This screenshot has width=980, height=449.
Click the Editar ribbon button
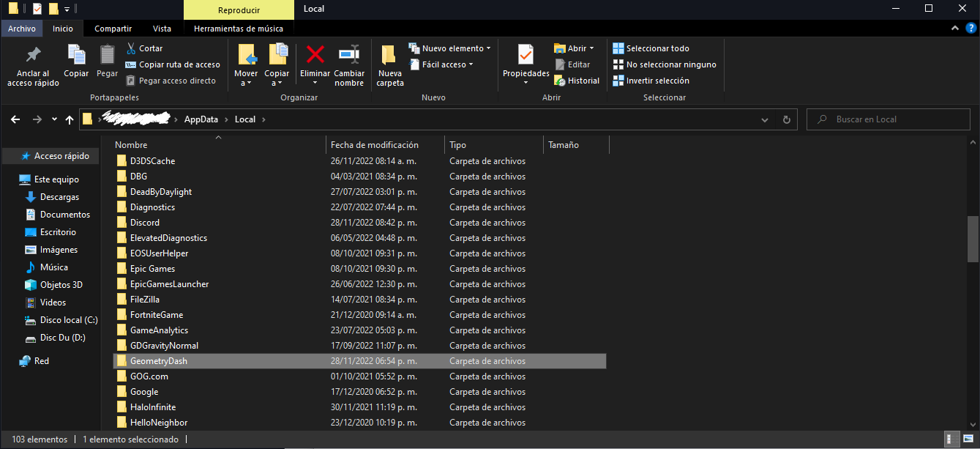coord(572,64)
